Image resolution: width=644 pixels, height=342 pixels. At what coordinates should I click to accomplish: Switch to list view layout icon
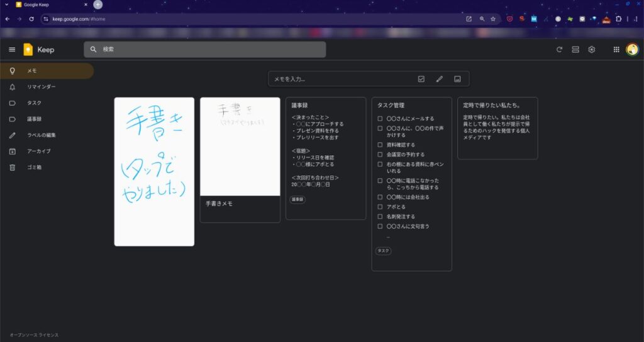point(575,50)
